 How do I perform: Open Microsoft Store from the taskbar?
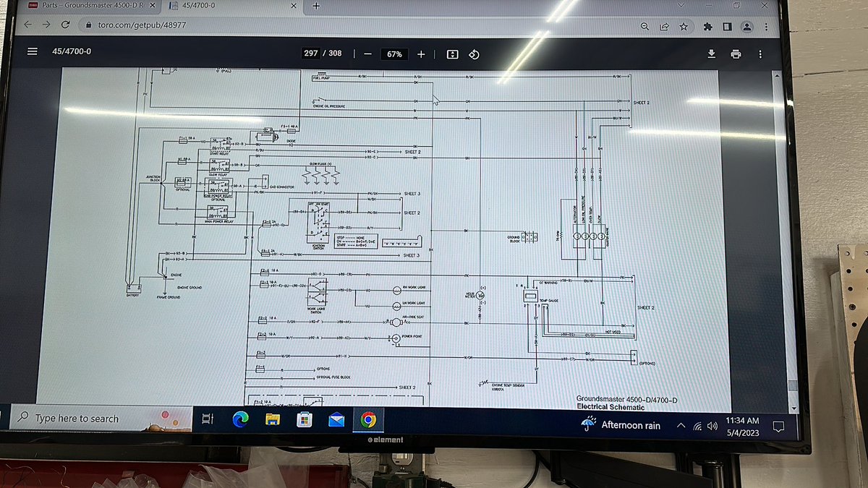[304, 420]
